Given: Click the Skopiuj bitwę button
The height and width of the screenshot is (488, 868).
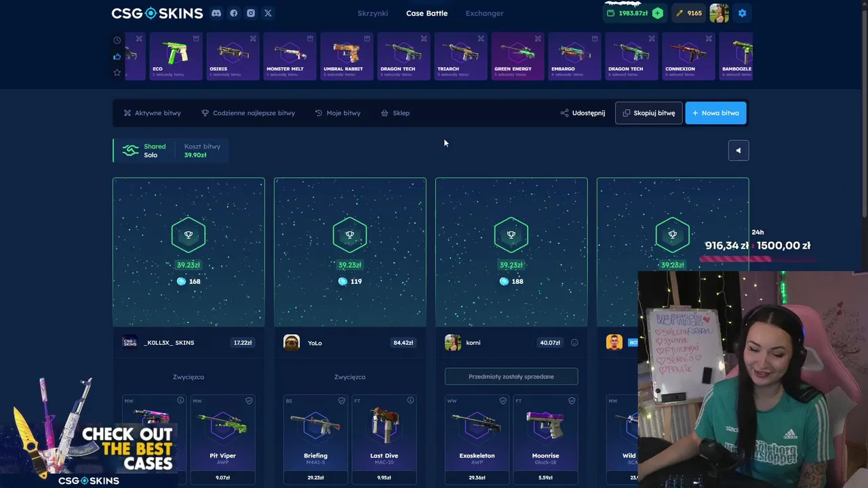Looking at the screenshot, I should [649, 113].
